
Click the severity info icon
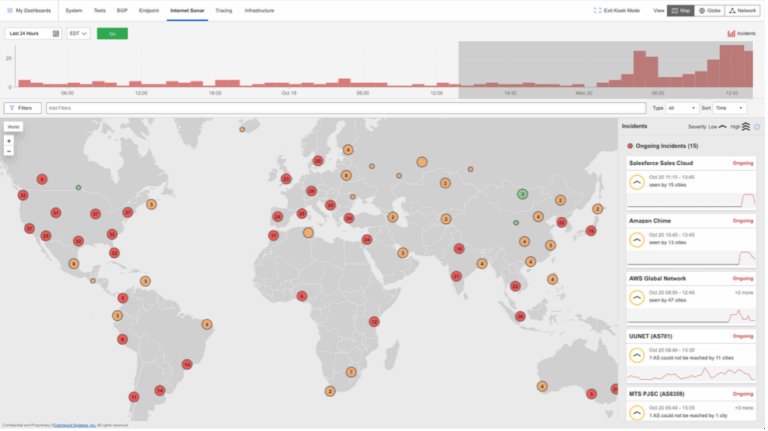pyautogui.click(x=757, y=127)
